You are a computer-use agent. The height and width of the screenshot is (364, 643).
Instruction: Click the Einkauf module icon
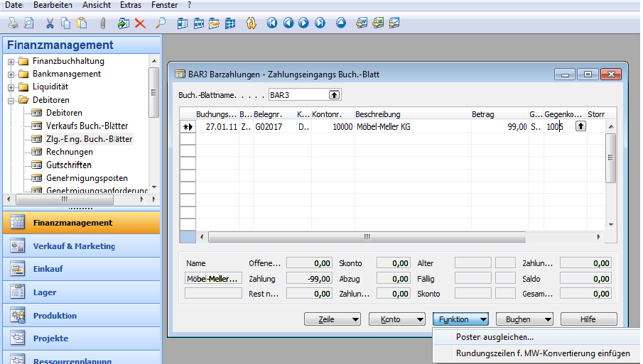(x=18, y=269)
